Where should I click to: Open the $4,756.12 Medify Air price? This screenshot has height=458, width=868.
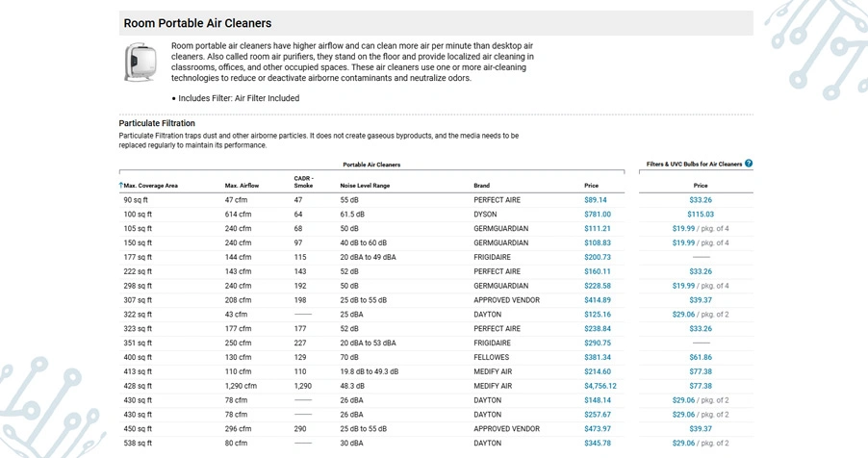(600, 386)
